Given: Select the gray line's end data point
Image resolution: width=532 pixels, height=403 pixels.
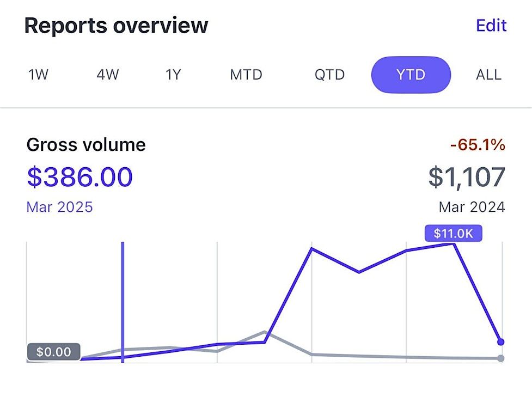Looking at the screenshot, I should pyautogui.click(x=501, y=358).
